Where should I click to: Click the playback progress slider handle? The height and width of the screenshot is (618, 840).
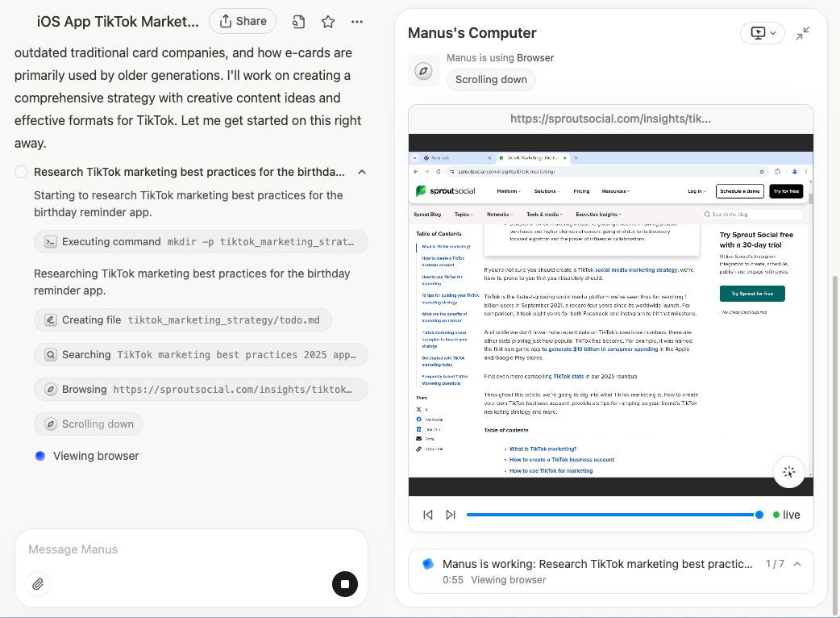pos(759,515)
